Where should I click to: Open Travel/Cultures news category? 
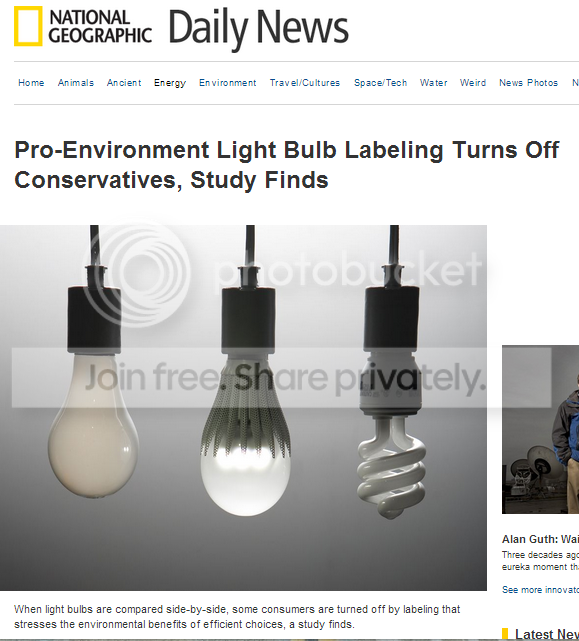tap(305, 83)
